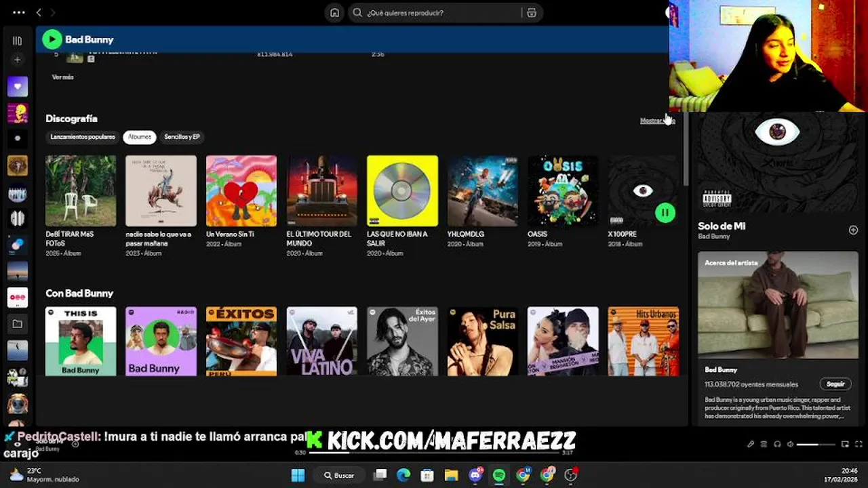This screenshot has height=488, width=868.
Task: Create playlist with plus icon in sidebar
Action: (x=18, y=60)
